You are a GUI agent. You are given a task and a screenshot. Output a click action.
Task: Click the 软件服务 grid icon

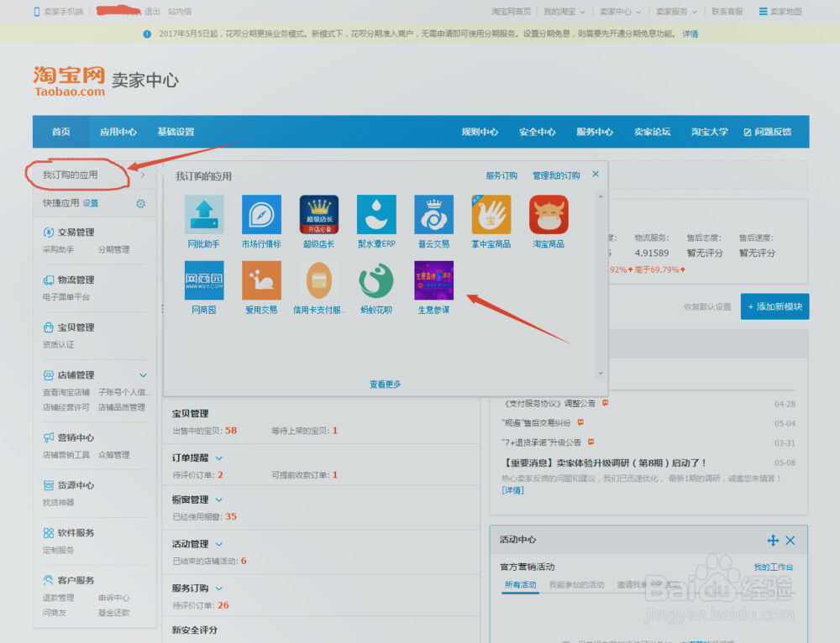coord(48,533)
